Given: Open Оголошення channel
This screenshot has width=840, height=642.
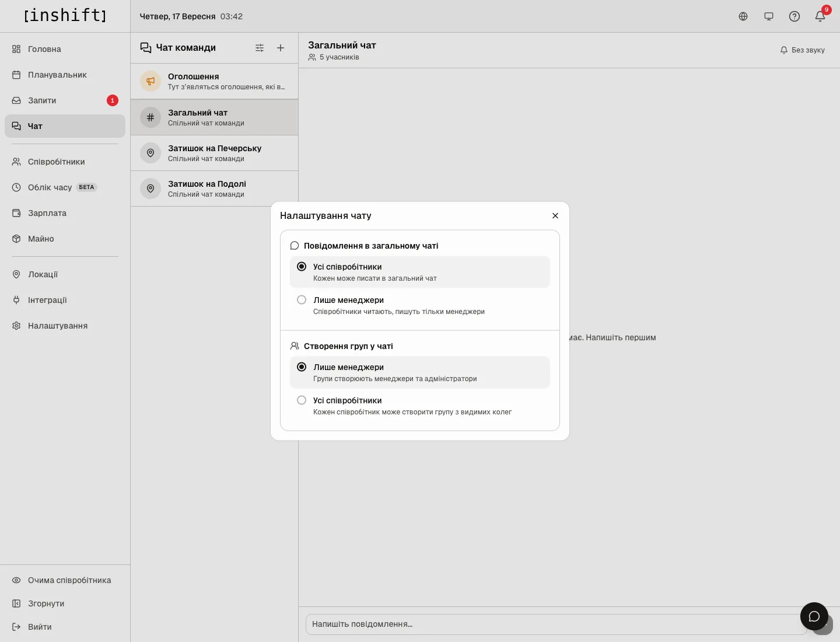Looking at the screenshot, I should [214, 81].
